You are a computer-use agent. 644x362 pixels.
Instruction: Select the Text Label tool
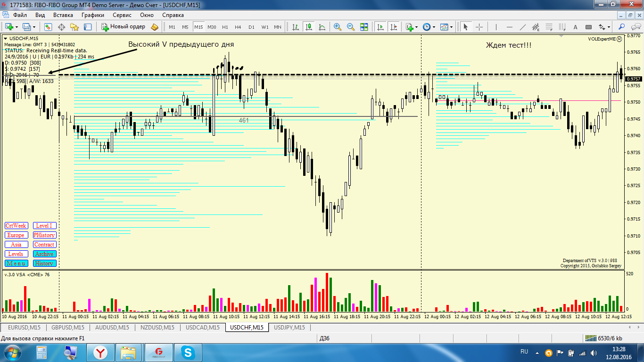click(x=588, y=27)
